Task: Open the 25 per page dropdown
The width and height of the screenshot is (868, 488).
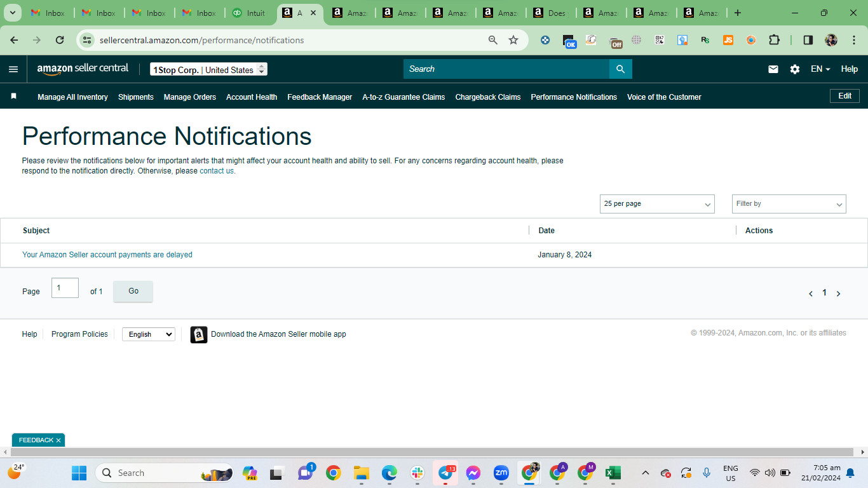Action: (657, 204)
